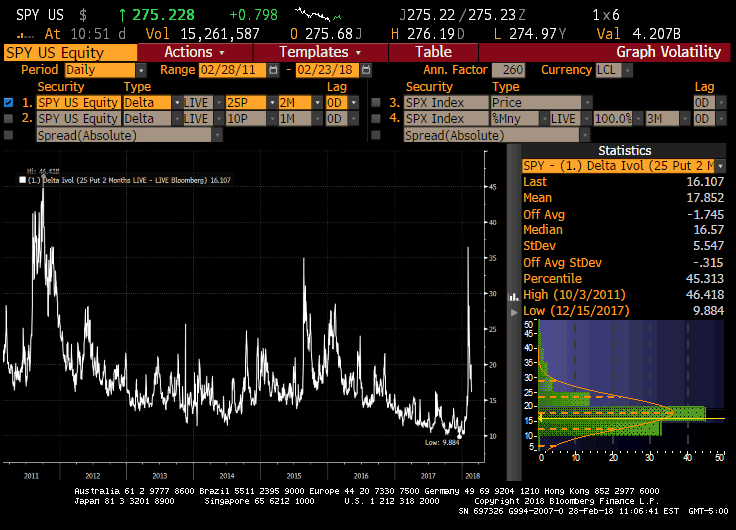The image size is (736, 530).
Task: Click the Graph Volatility title button
Action: tap(668, 52)
